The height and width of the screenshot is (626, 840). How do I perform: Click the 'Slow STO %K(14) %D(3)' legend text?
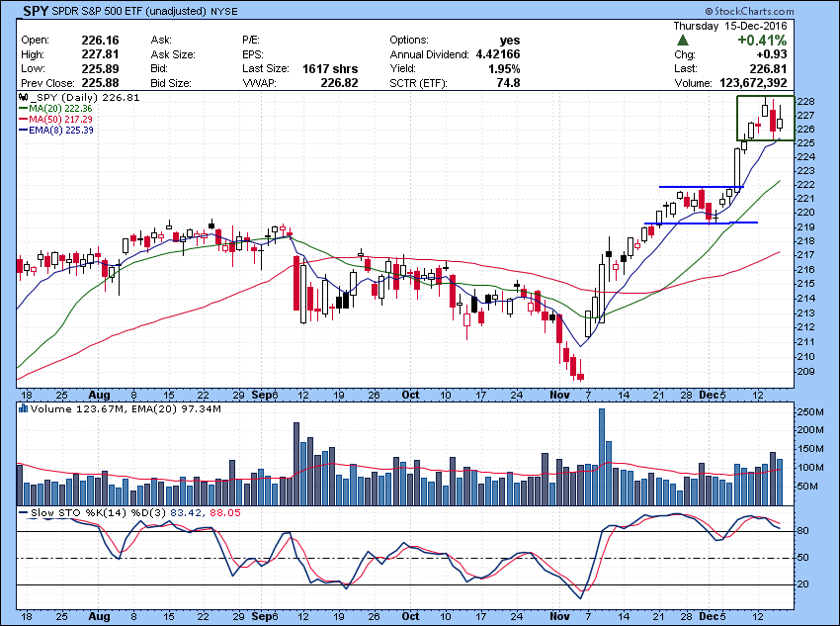pos(99,513)
